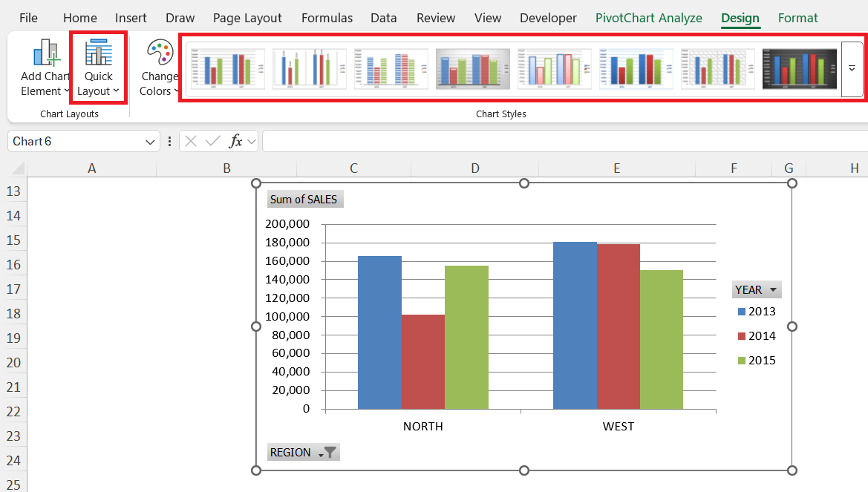868x492 pixels.
Task: Click the formula bar enter checkmark icon
Action: (213, 141)
